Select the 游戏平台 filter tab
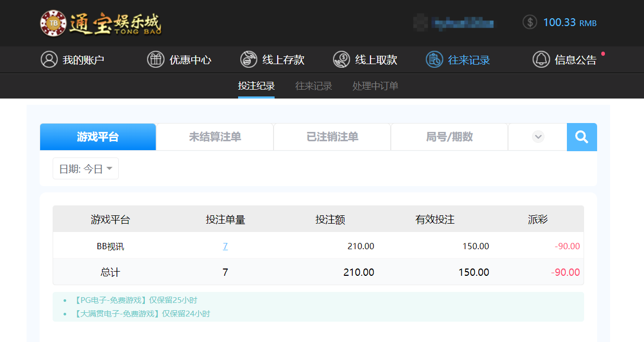 (97, 137)
